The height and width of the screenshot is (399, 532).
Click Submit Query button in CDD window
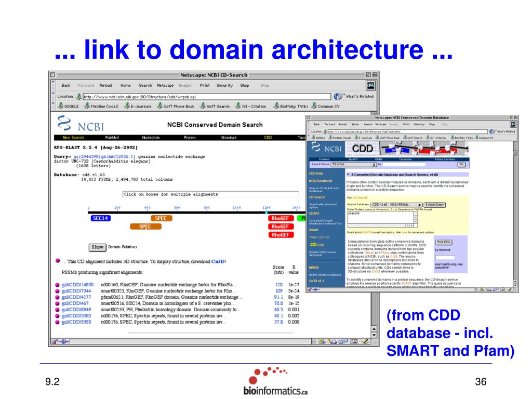pos(435,205)
